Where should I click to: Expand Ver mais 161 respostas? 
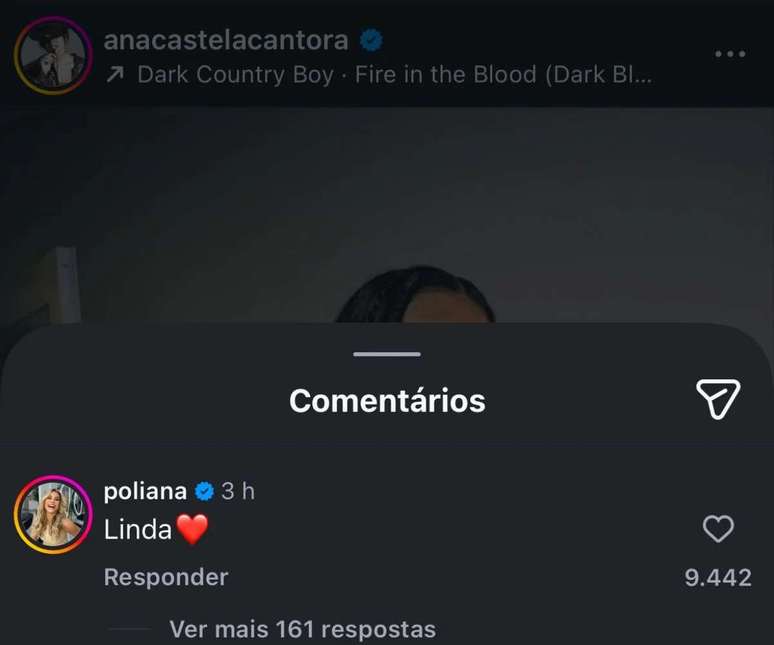click(x=302, y=629)
